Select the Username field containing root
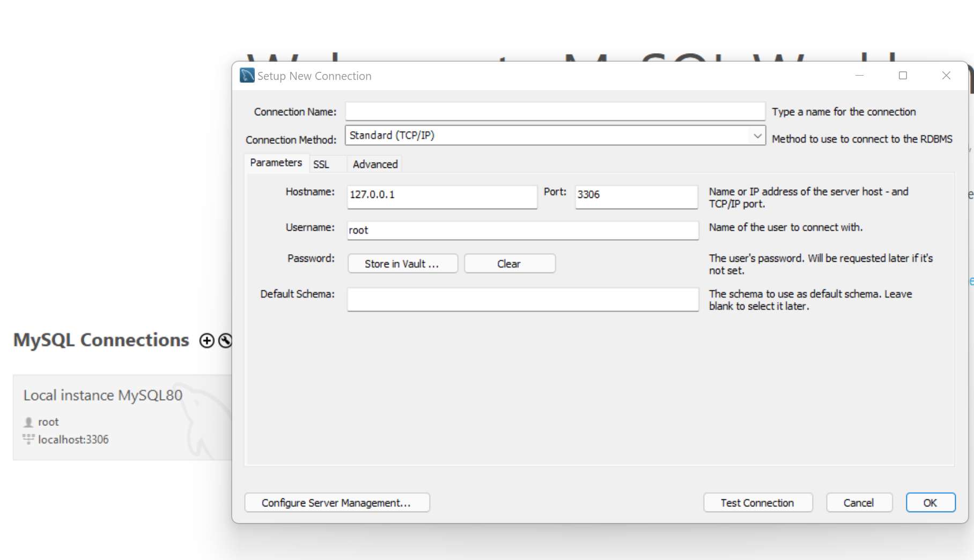The width and height of the screenshot is (974, 560). (x=523, y=230)
